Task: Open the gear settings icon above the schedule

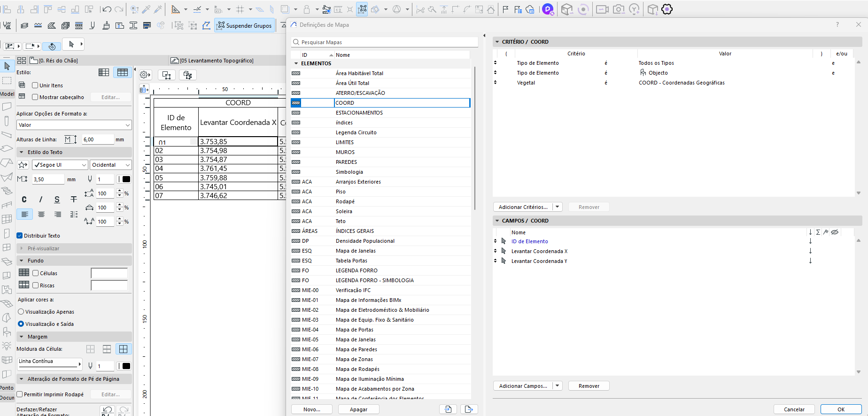Action: pos(145,75)
